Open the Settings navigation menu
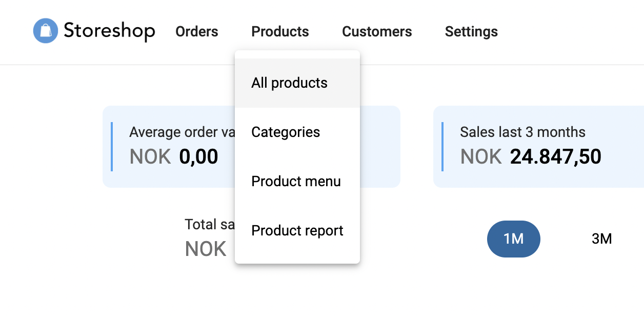Image resolution: width=644 pixels, height=317 pixels. [471, 32]
